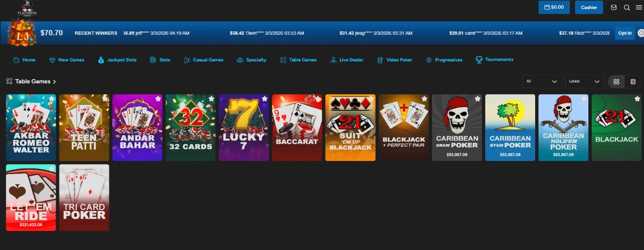Screen dimensions: 644x250
Task: Expand the Table Games heading chevron
Action: pos(54,81)
